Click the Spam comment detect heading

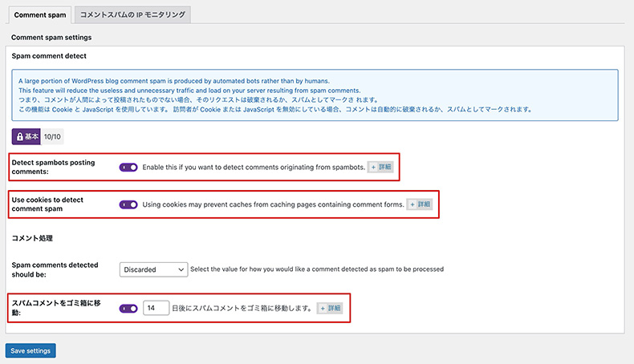[x=49, y=56]
